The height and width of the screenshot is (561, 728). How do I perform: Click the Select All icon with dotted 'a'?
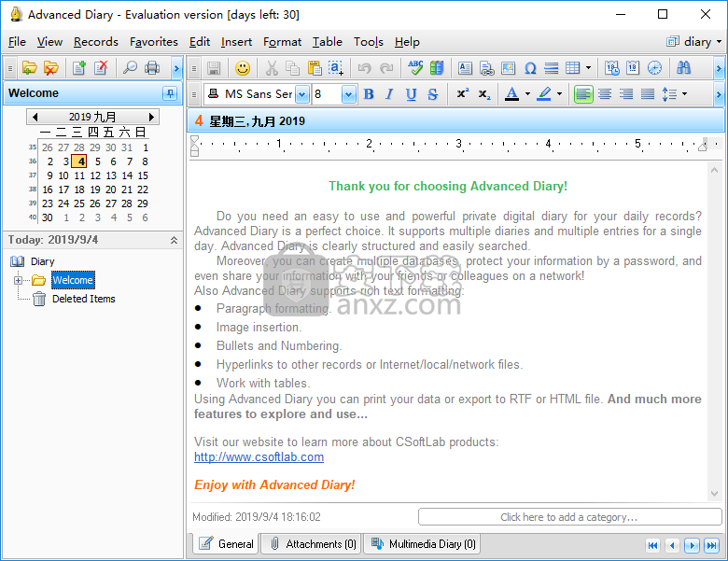336,68
